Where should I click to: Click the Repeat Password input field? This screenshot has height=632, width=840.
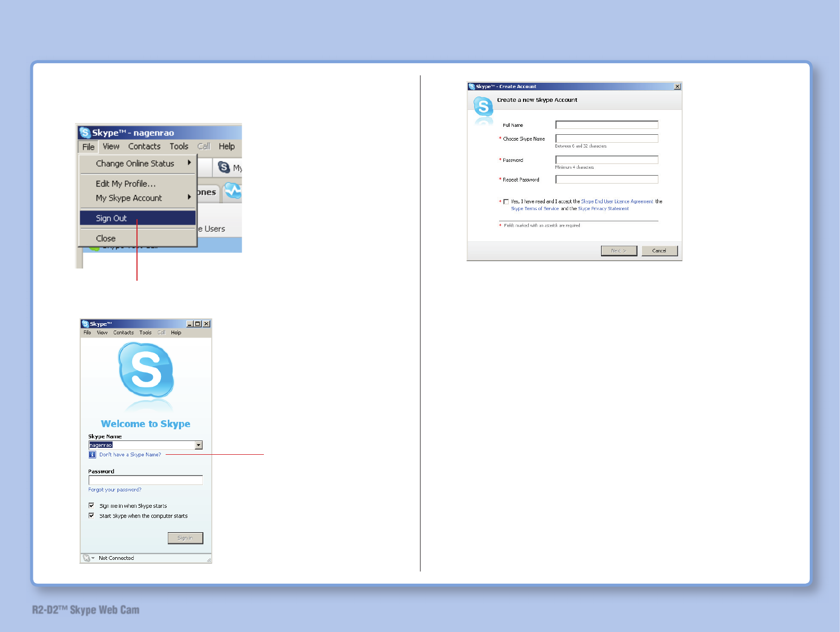[607, 179]
